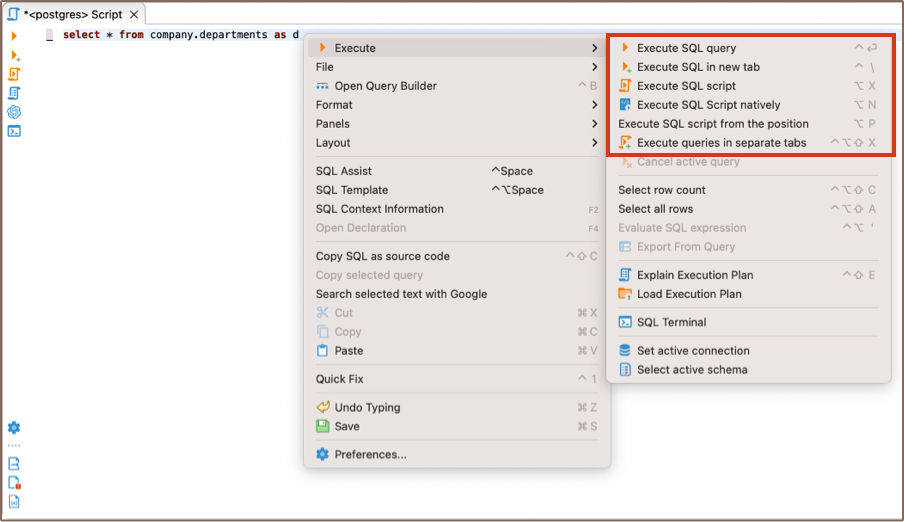Select Explain Execution Plan menu item
Image resolution: width=904 pixels, height=522 pixels.
coord(695,275)
